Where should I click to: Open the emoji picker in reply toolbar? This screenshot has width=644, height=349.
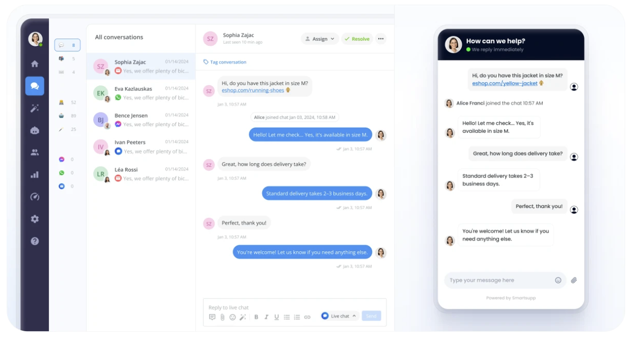tap(233, 317)
